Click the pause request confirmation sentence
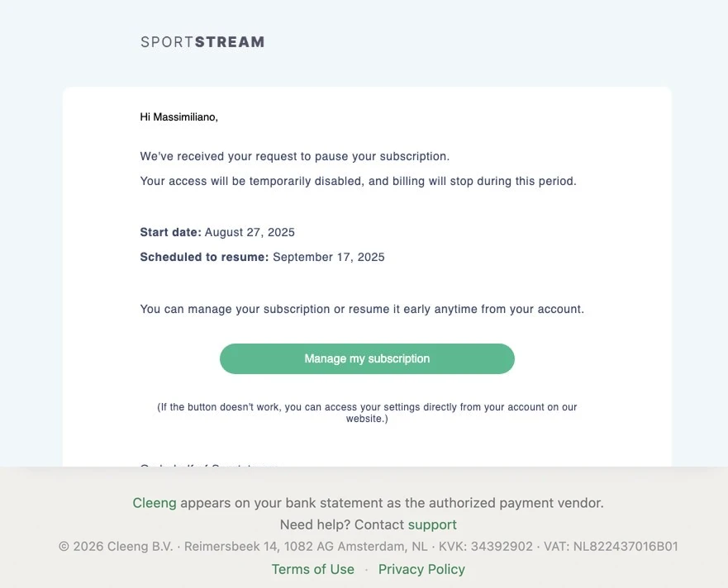This screenshot has height=588, width=728. [x=295, y=156]
